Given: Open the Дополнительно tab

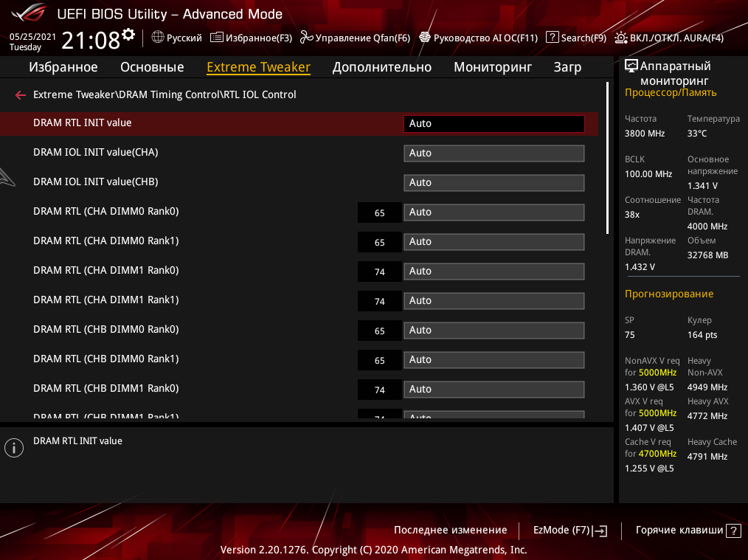Looking at the screenshot, I should pyautogui.click(x=381, y=67).
